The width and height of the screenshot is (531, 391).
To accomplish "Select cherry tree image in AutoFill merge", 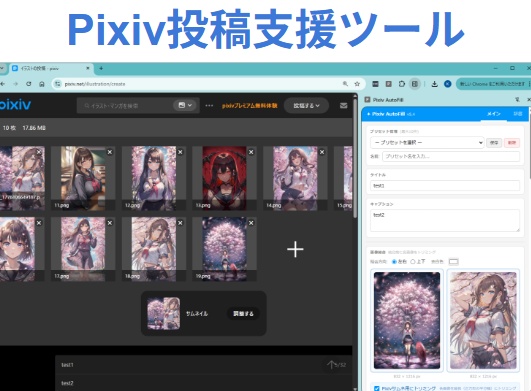I will tap(407, 320).
